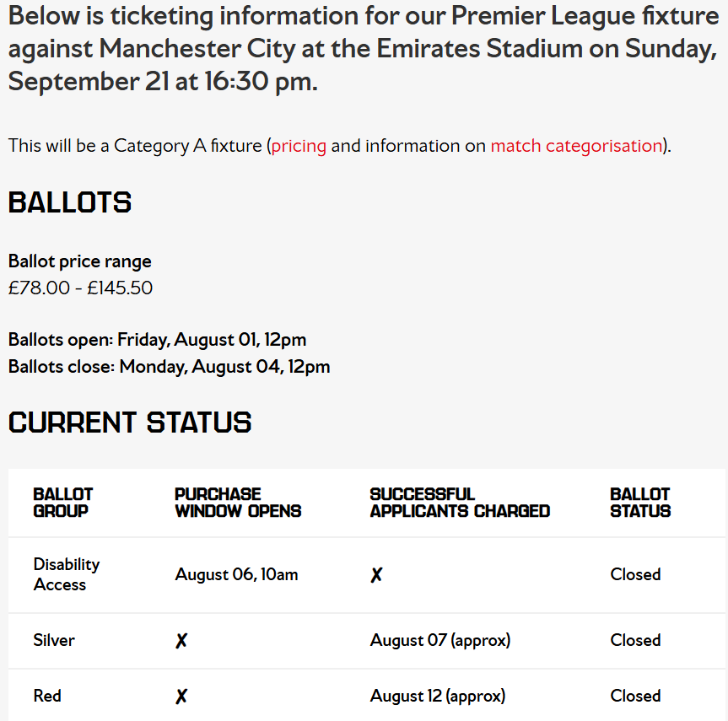Click the BALLOTS section heading

pos(70,203)
